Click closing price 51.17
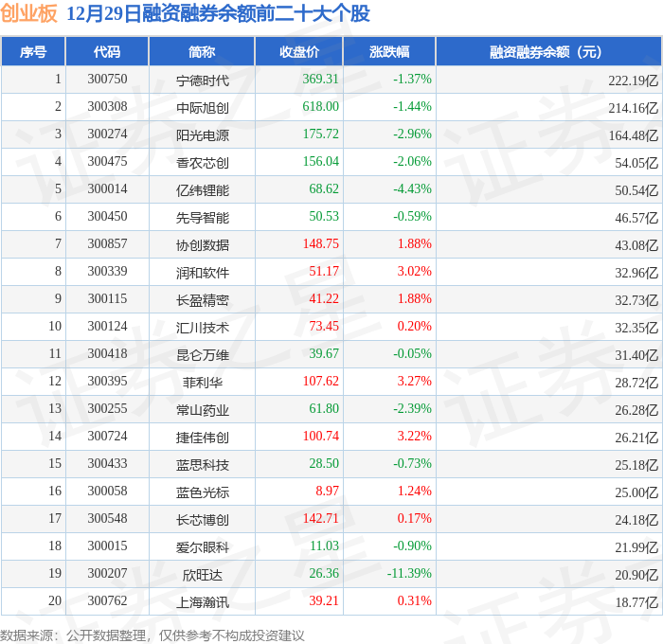The width and height of the screenshot is (663, 644). tap(324, 272)
